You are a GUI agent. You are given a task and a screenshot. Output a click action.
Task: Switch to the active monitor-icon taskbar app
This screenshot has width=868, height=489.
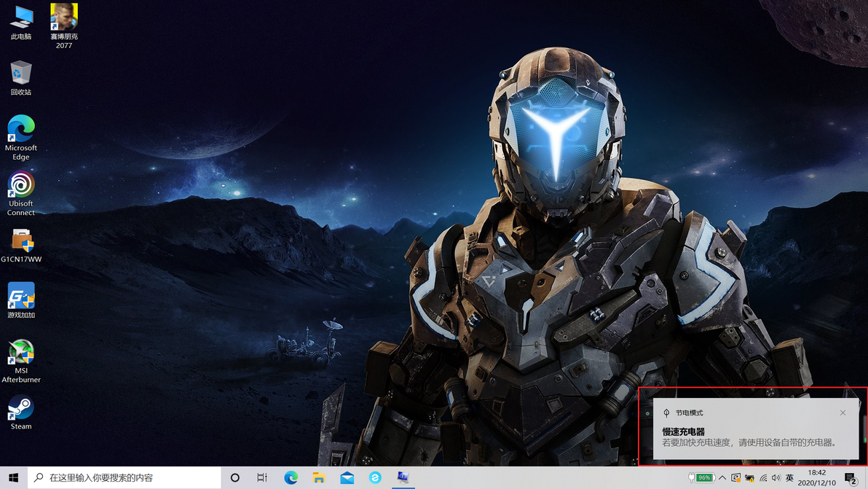click(x=403, y=477)
